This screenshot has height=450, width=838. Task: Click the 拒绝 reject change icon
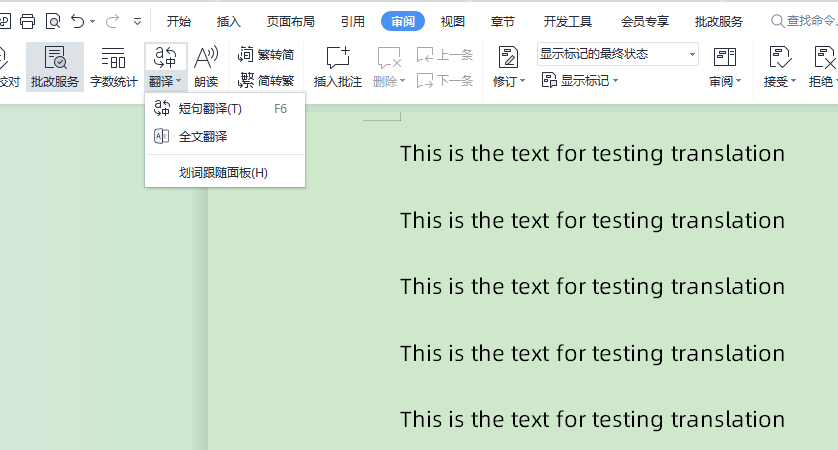coord(824,57)
